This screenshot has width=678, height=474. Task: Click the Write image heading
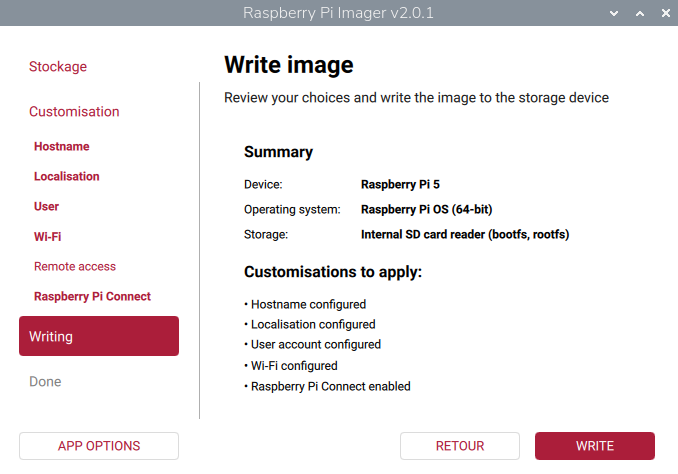point(289,66)
